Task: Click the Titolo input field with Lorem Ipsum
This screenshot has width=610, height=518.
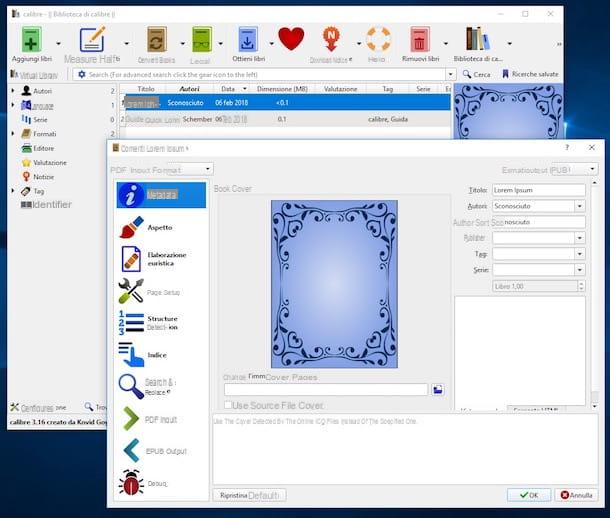Action: click(538, 190)
